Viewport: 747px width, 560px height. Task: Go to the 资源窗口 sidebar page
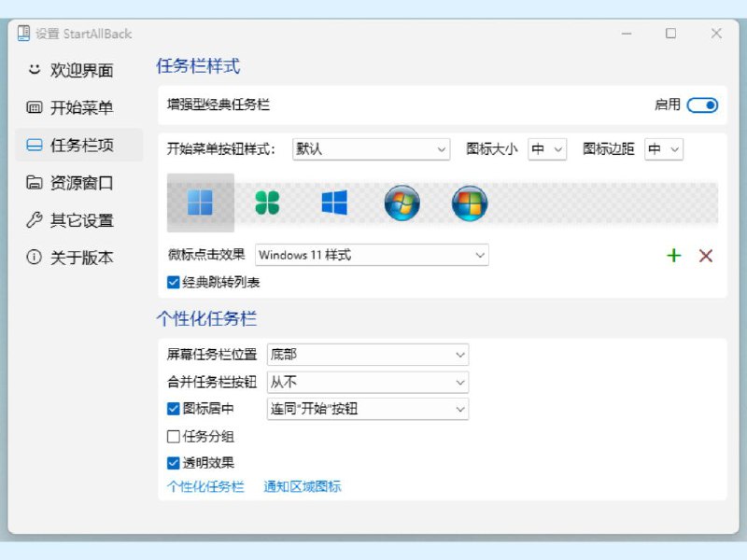tap(79, 182)
